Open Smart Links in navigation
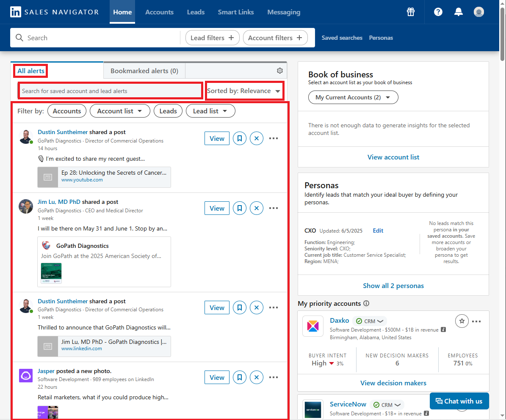Viewport: 506px width, 420px height. 236,12
